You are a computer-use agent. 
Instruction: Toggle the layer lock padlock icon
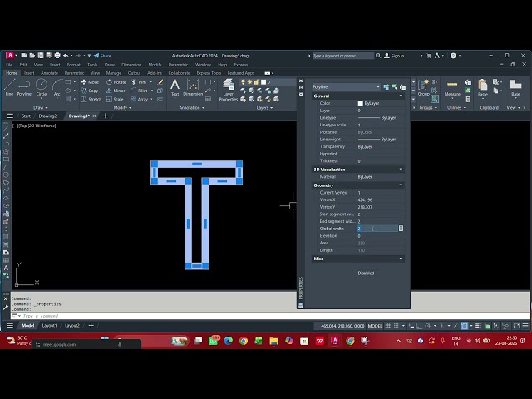(x=257, y=82)
